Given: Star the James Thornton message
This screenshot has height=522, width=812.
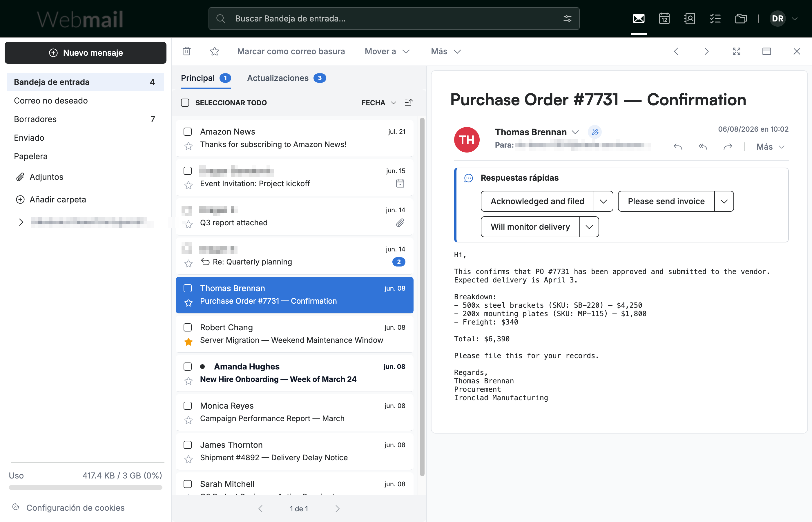Looking at the screenshot, I should pyautogui.click(x=188, y=459).
